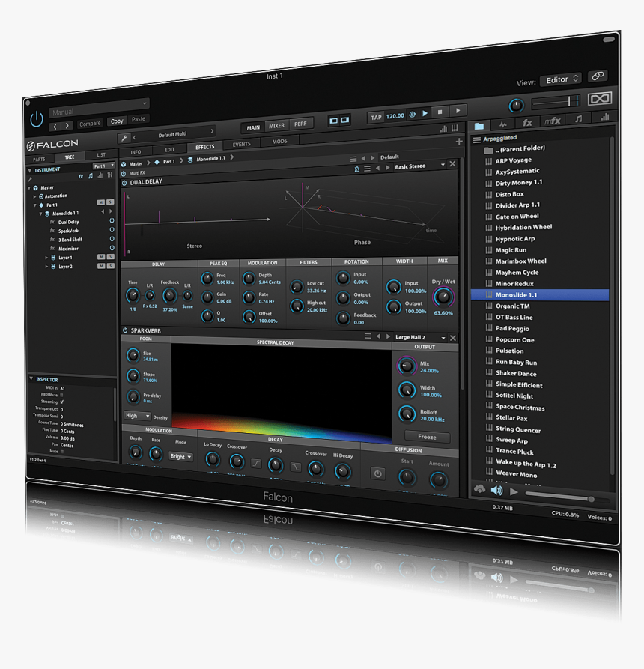Open the High density dropdown
The width and height of the screenshot is (644, 669).
137,416
